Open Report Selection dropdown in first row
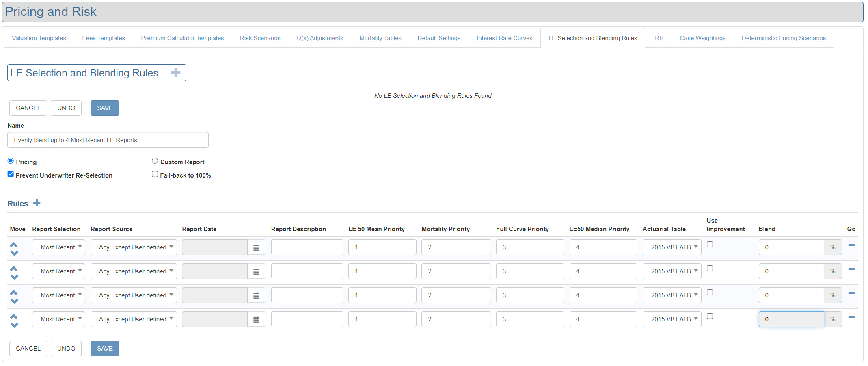Image resolution: width=868 pixels, height=366 pixels. (x=58, y=247)
